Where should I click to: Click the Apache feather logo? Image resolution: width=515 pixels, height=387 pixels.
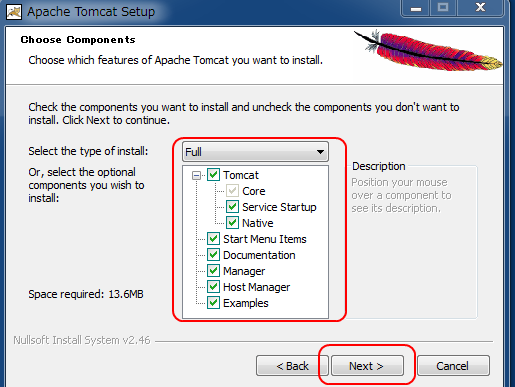pyautogui.click(x=428, y=50)
